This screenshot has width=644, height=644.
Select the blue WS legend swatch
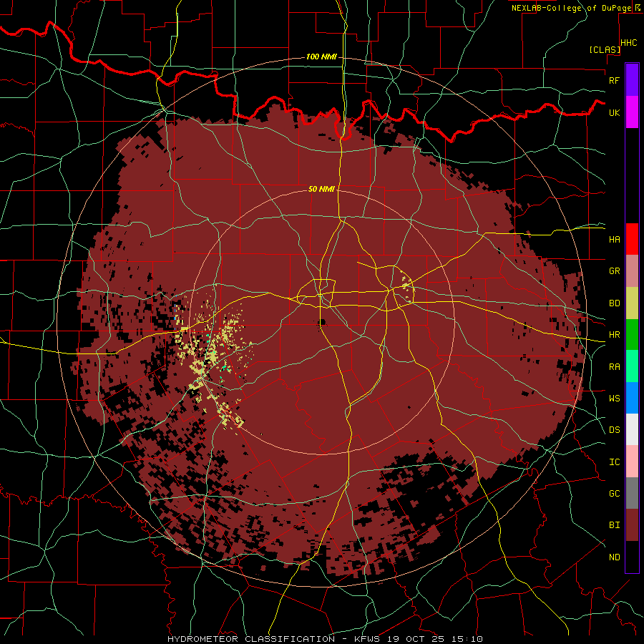(632, 398)
